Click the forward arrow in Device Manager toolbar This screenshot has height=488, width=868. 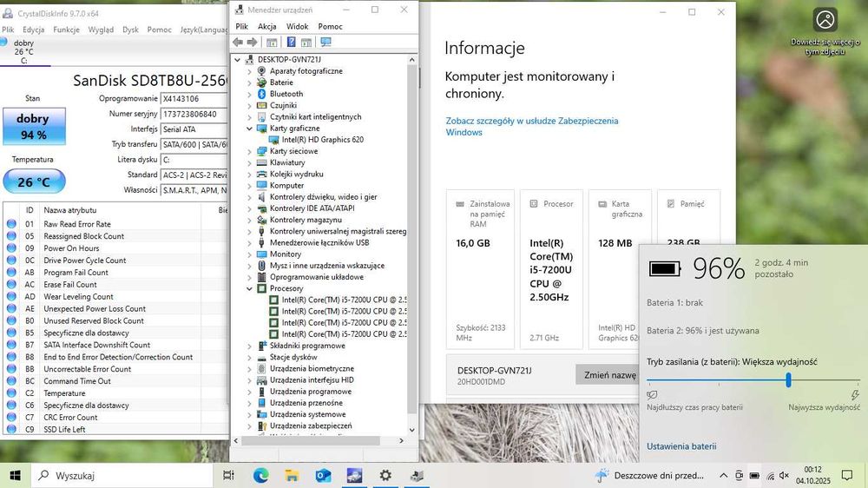pos(252,42)
